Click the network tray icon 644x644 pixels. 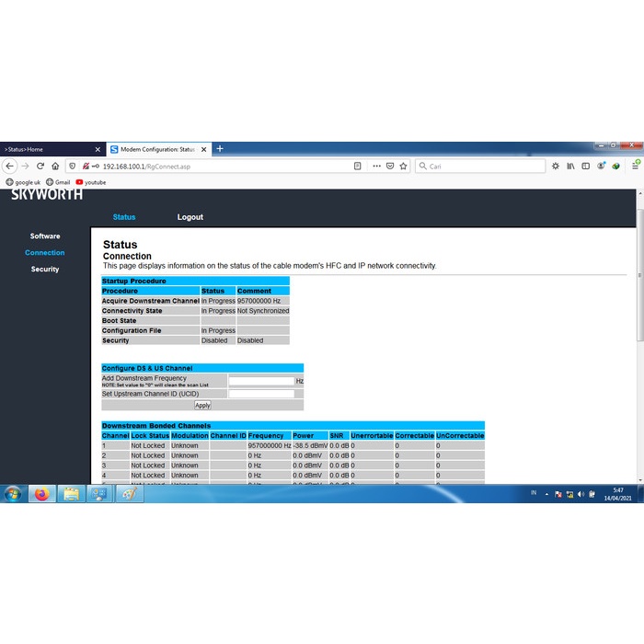click(x=569, y=494)
